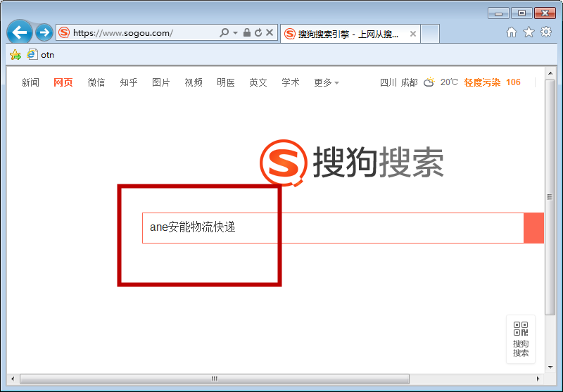Click the horizontal scrollbar right arrow

pos(538,379)
